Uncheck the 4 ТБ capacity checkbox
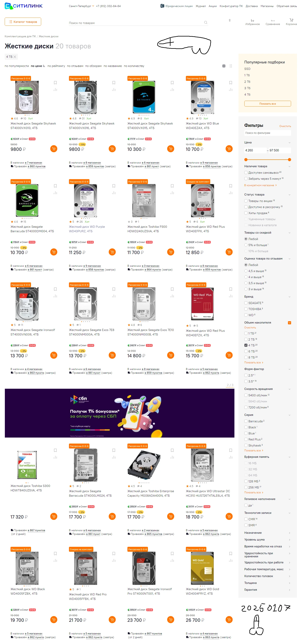The width and height of the screenshot is (302, 644). 246,345
